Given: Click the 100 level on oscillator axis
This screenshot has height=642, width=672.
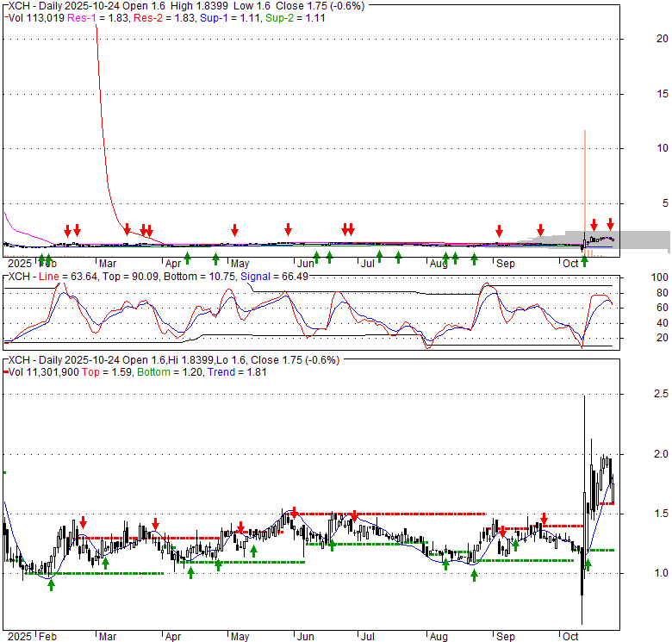Looking at the screenshot, I should click(x=661, y=277).
